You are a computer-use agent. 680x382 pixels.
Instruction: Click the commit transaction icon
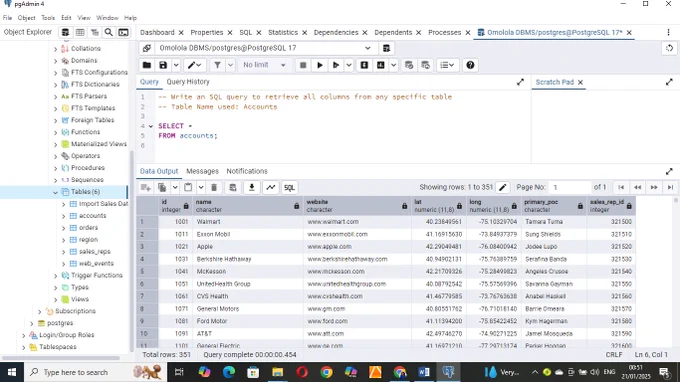(x=409, y=65)
